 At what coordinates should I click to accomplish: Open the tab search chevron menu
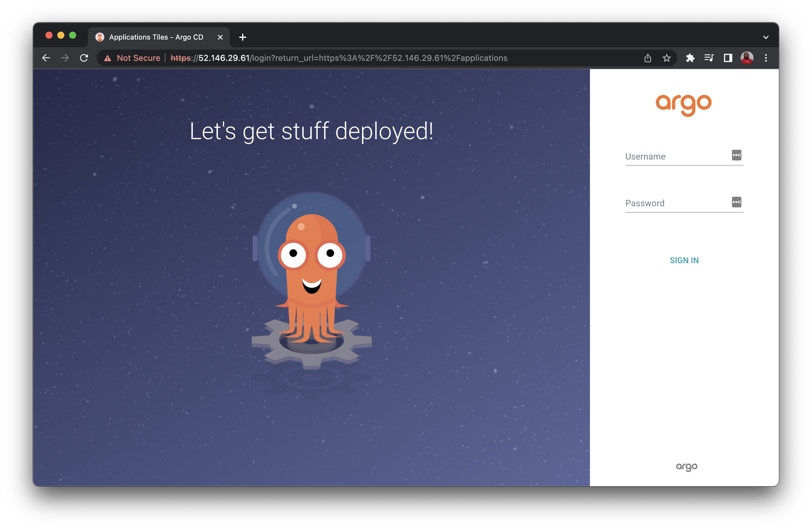coord(766,37)
